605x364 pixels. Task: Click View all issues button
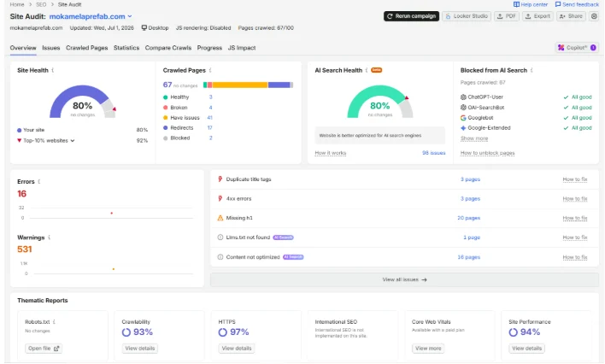point(404,280)
